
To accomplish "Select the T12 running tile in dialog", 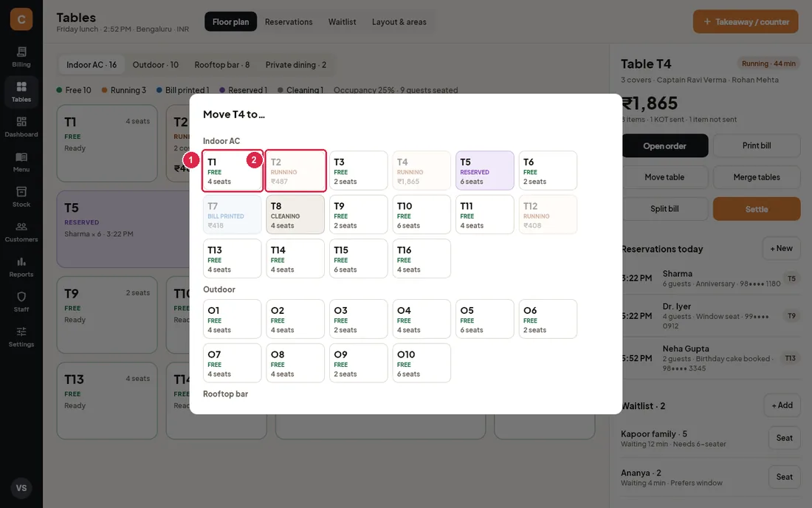I will pyautogui.click(x=548, y=215).
